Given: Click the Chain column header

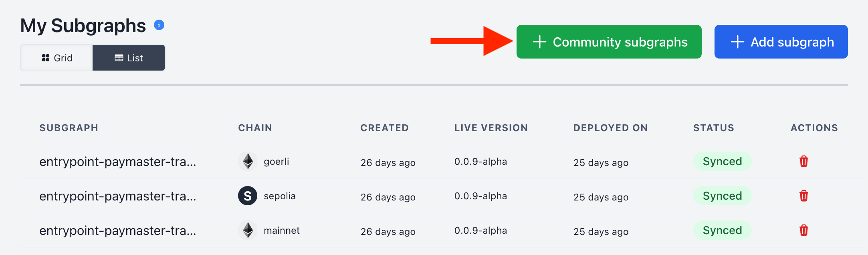Looking at the screenshot, I should tap(255, 128).
